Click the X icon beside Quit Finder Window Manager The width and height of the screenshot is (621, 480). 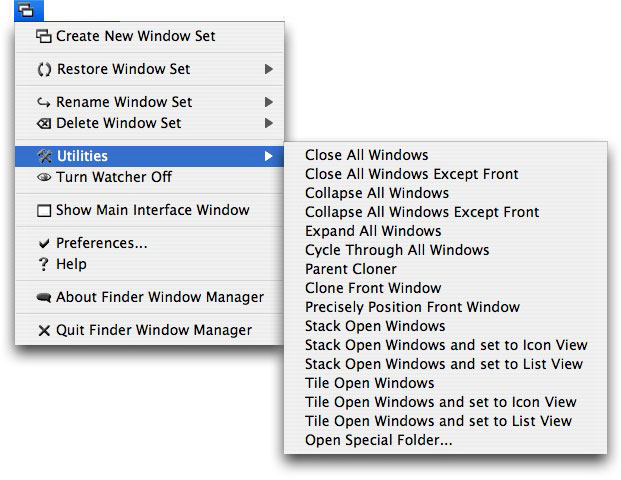tap(44, 330)
